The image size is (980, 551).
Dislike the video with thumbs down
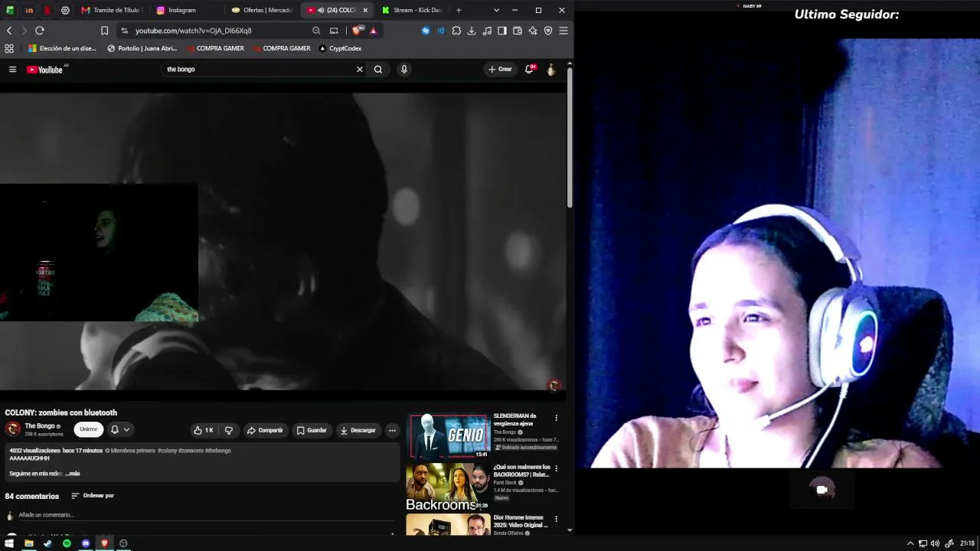click(x=228, y=430)
